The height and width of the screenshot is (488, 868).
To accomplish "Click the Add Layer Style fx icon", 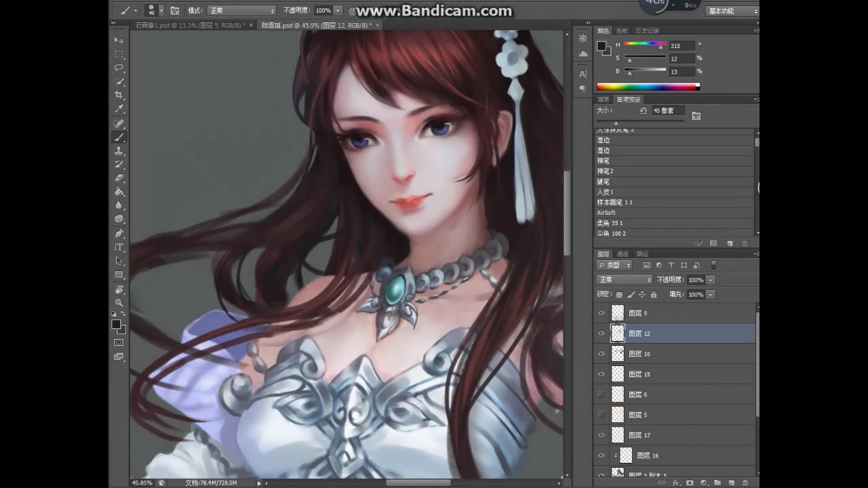I will coord(675,483).
